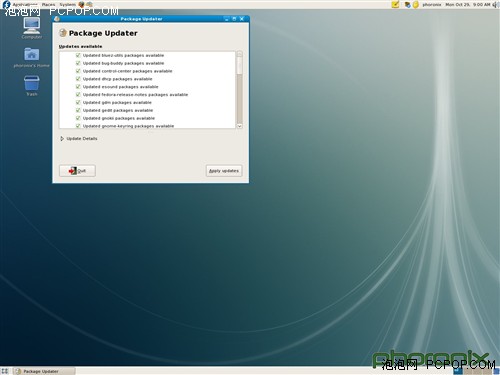This screenshot has height=375, width=500.
Task: Select 'Updated esound packages available' text
Action: [120, 87]
